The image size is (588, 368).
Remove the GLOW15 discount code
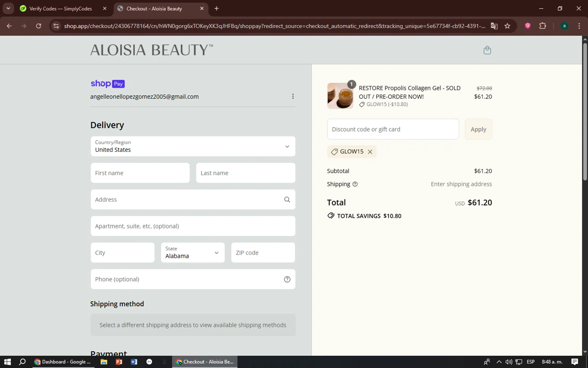pos(370,152)
